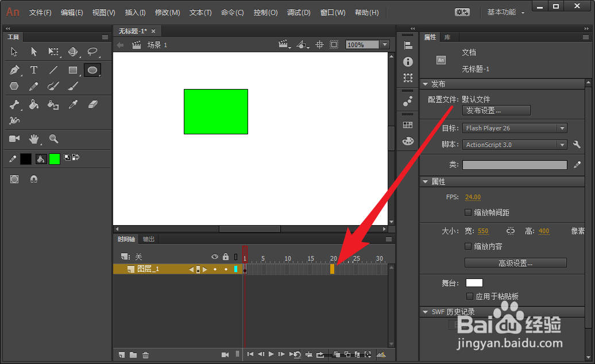595x364 pixels.
Task: Select the Text tool
Action: [x=34, y=70]
